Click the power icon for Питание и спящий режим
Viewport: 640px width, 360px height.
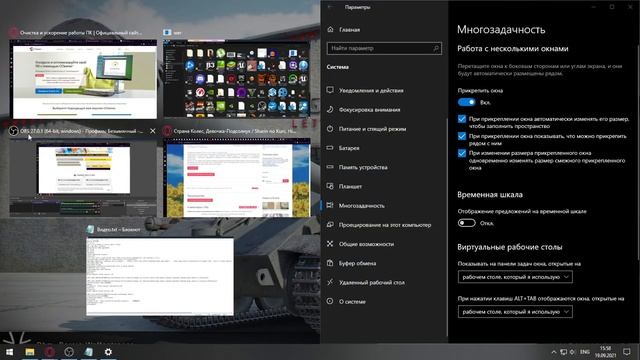tap(330, 129)
